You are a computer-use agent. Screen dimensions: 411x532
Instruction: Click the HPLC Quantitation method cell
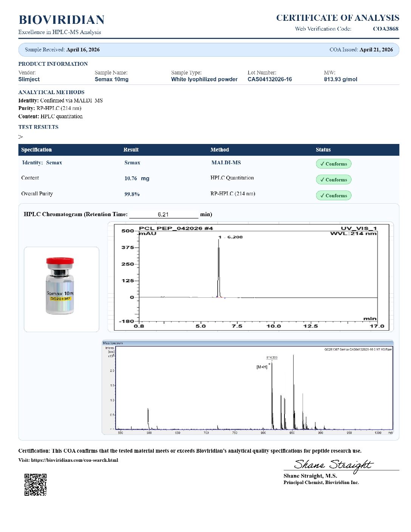232,178
